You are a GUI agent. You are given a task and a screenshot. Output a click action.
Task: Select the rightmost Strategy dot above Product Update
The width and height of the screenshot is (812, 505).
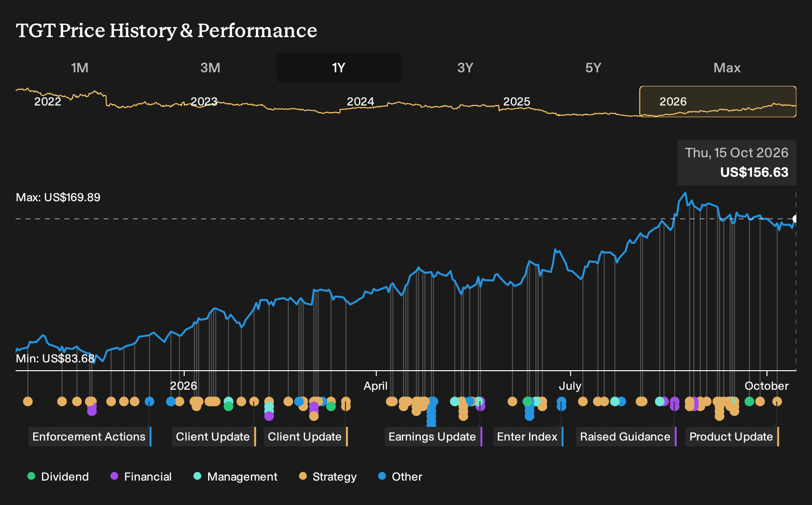click(777, 401)
